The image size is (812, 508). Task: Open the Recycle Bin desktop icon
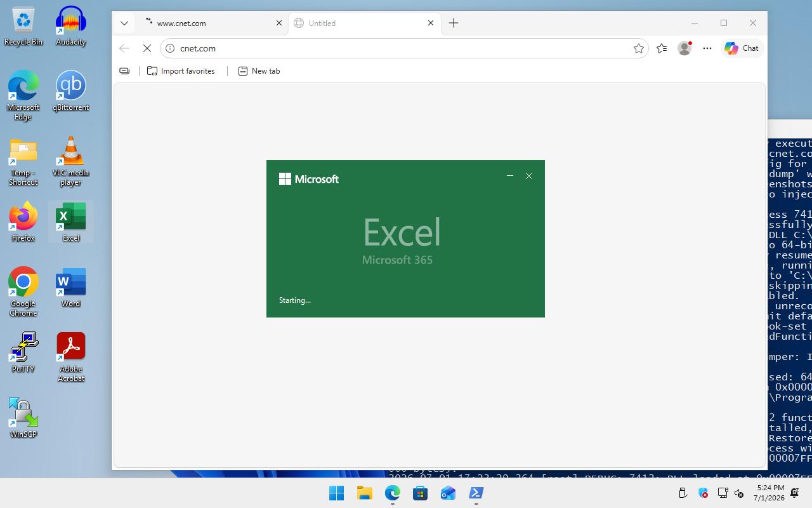coord(23,27)
